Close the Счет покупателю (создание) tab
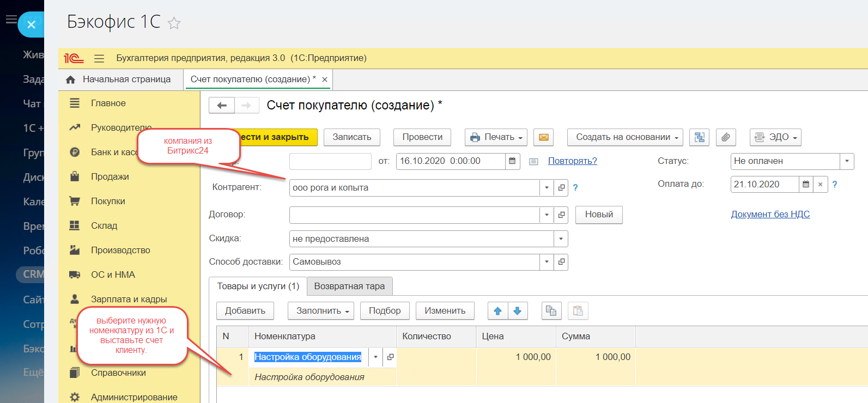 [x=325, y=80]
